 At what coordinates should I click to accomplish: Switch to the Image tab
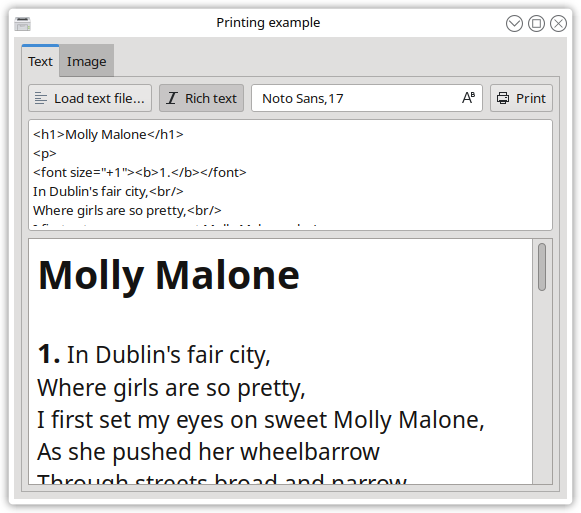86,61
